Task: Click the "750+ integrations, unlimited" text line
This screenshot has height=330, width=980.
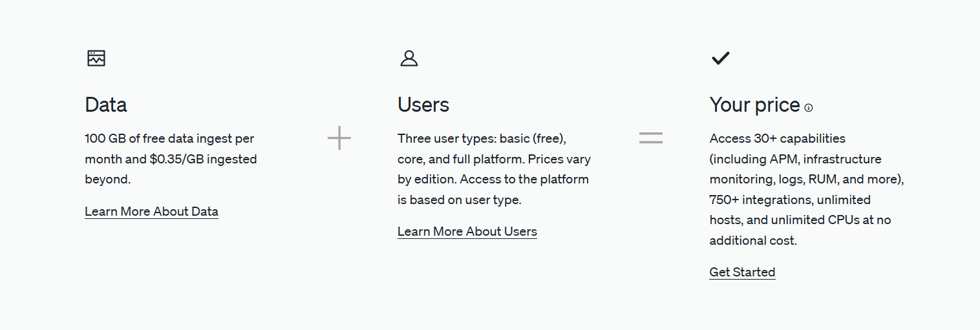Action: 790,200
